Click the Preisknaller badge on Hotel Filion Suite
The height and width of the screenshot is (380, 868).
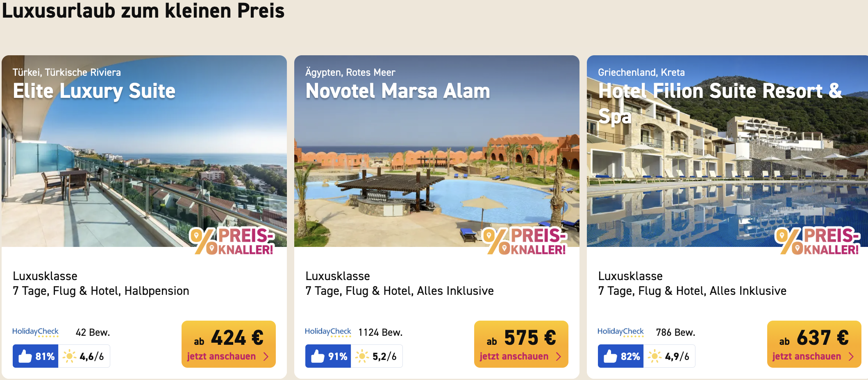[817, 241]
